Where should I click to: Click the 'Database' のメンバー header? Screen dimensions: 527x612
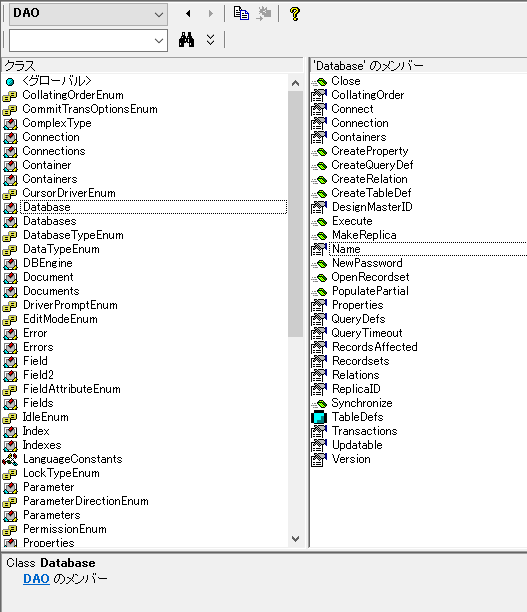coord(418,66)
